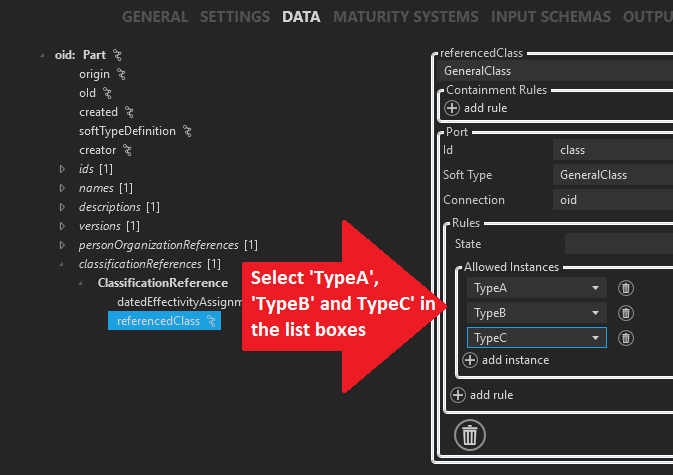The height and width of the screenshot is (475, 673).
Task: Select the ClassificationReference tree item
Action: tap(163, 283)
